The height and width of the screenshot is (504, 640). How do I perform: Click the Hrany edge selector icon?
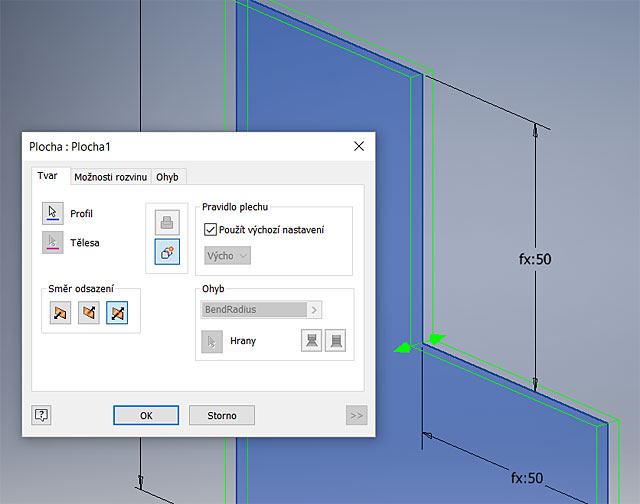212,341
